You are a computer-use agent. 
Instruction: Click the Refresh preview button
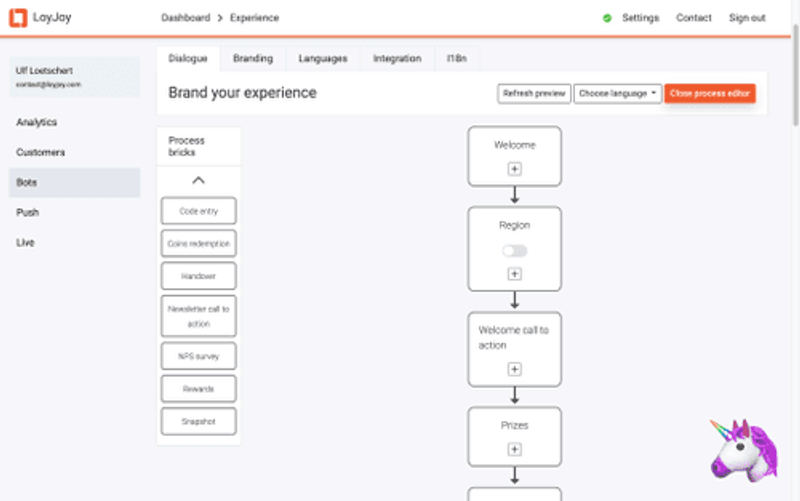coord(534,93)
